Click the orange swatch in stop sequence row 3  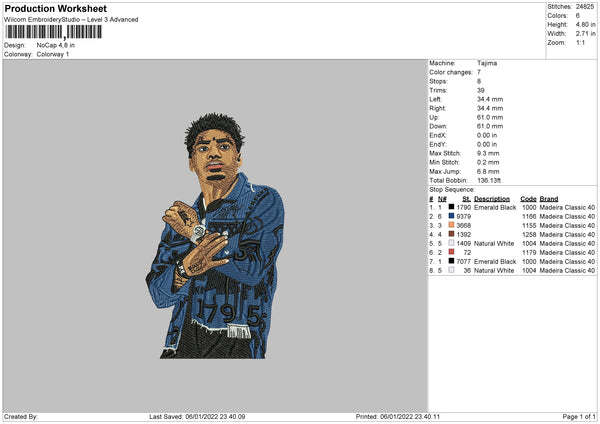(x=452, y=225)
